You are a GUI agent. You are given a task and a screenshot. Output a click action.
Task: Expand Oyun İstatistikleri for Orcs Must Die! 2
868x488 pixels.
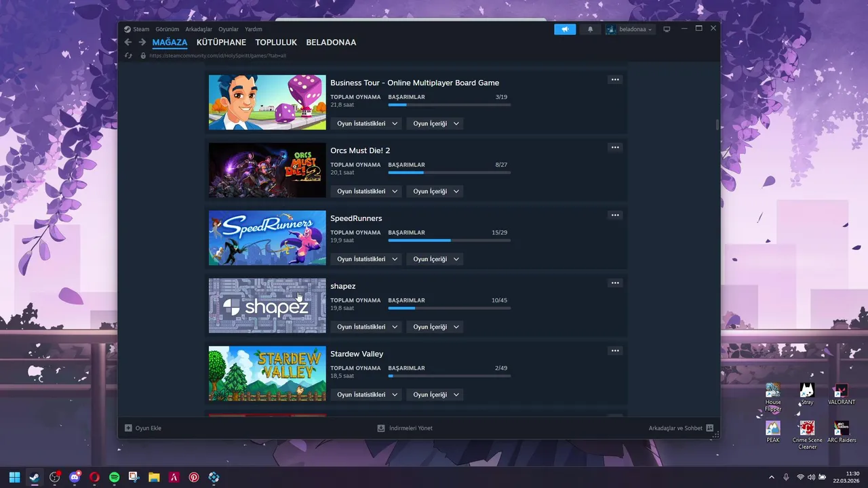tap(366, 191)
